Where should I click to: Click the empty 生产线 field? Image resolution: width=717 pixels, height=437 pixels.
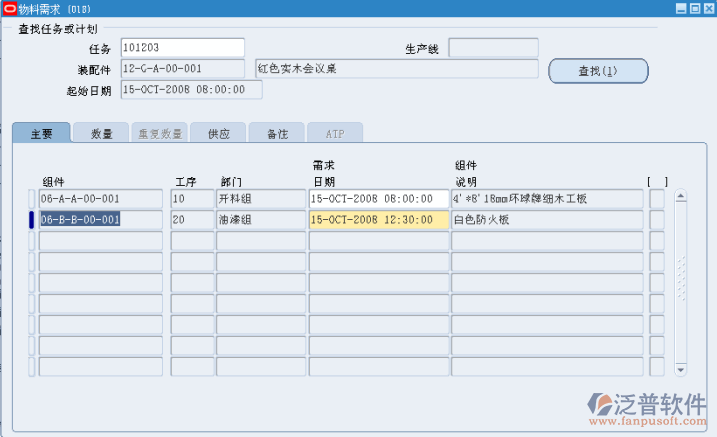pos(493,48)
